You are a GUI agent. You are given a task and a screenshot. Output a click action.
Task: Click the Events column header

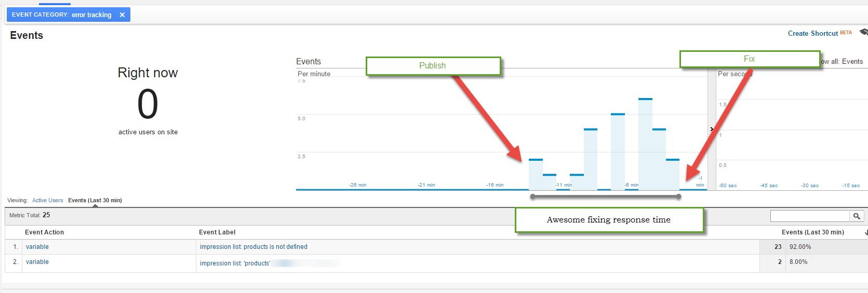813,232
